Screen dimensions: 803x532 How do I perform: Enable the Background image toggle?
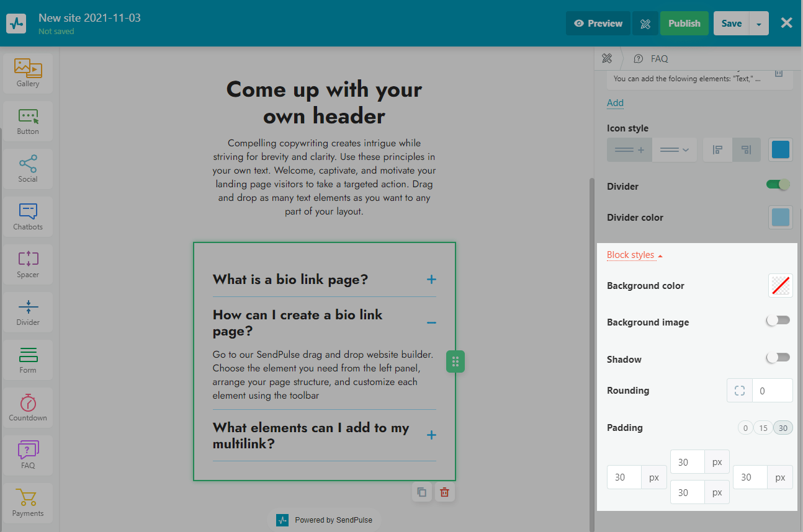point(778,321)
